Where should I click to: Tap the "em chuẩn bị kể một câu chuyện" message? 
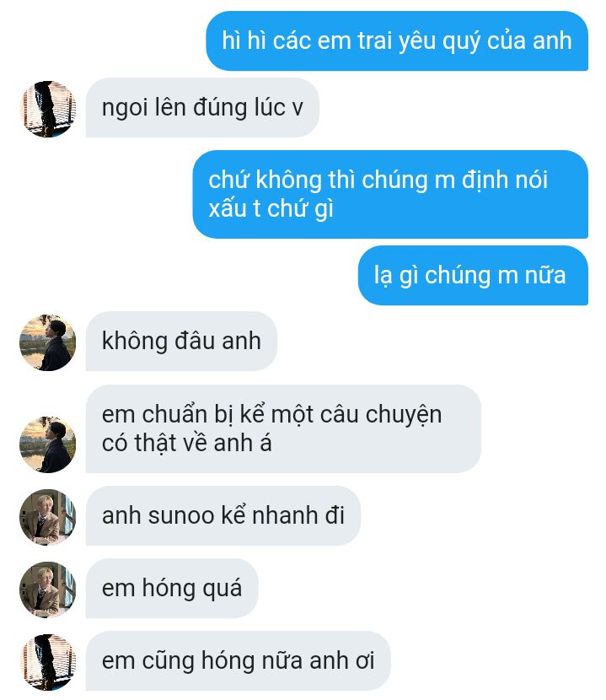283,428
